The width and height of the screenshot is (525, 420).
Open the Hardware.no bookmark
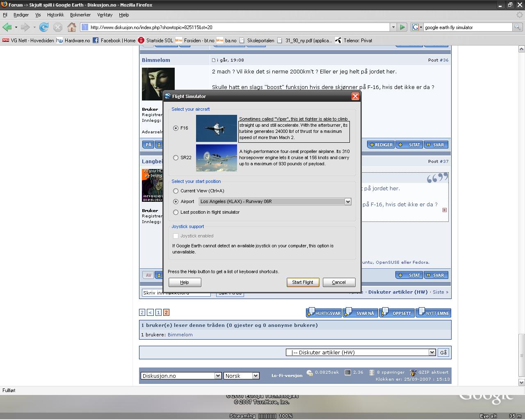(73, 40)
